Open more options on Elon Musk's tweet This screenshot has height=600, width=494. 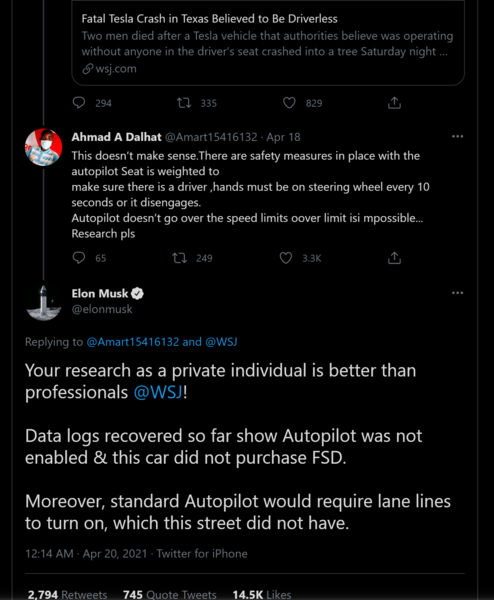457,293
